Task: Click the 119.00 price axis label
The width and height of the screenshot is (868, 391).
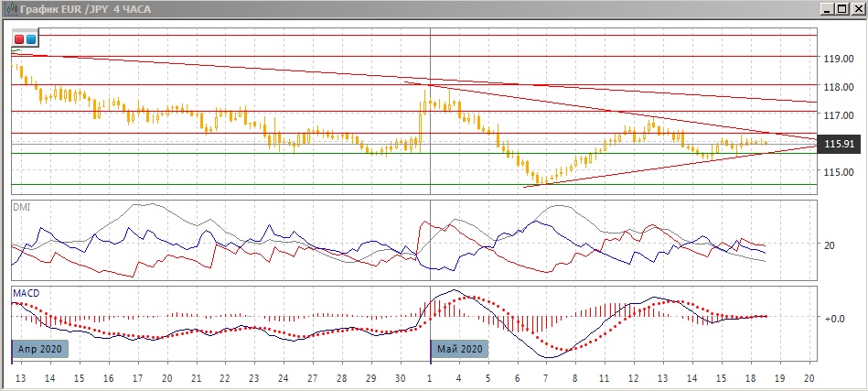Action: tap(839, 59)
